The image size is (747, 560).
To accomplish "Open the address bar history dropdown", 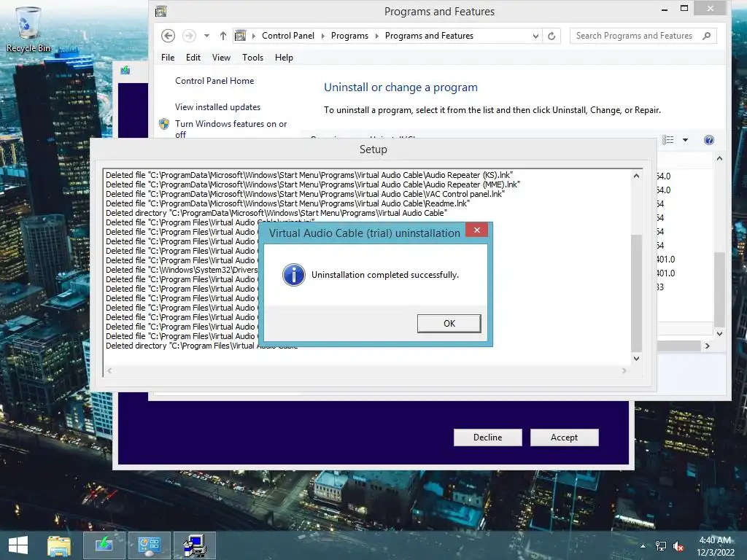I will [535, 36].
